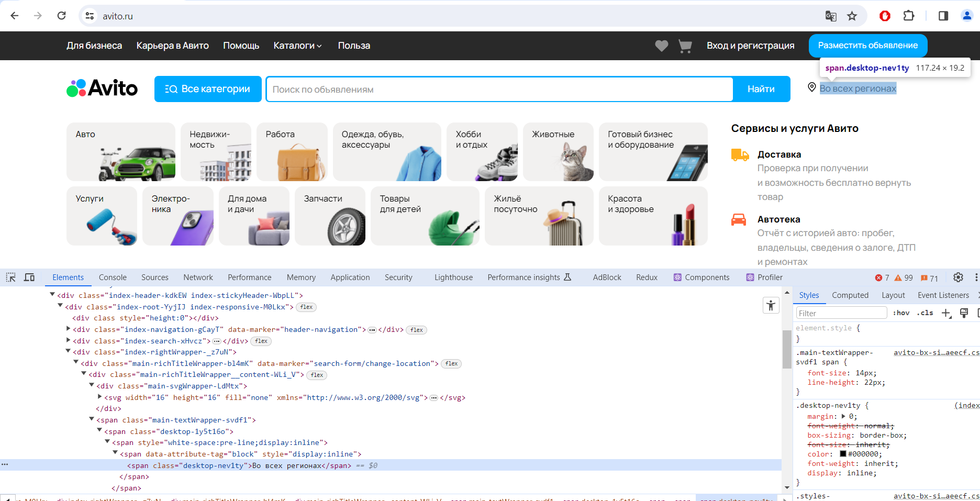Open the Каталоги dropdown menu

click(x=297, y=46)
